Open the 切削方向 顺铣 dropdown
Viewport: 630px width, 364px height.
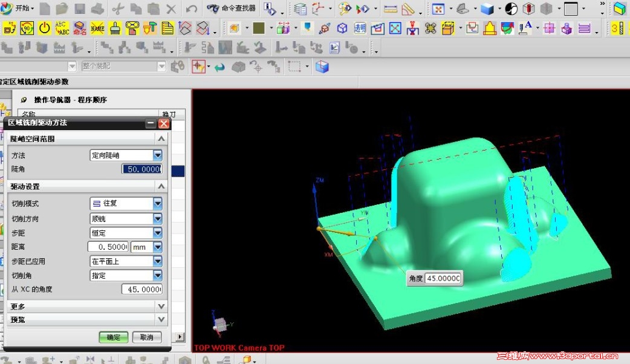tap(157, 219)
